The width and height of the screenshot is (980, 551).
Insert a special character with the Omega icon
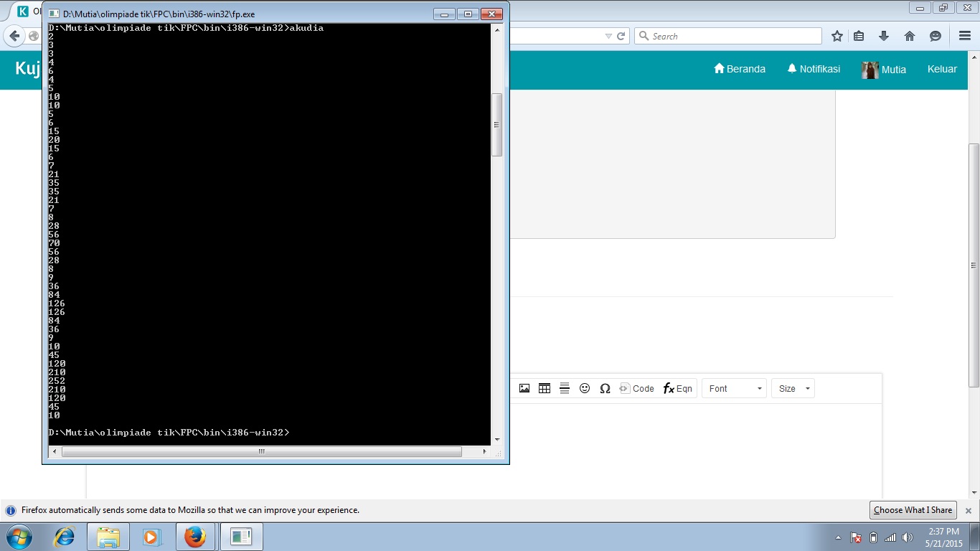click(x=605, y=389)
